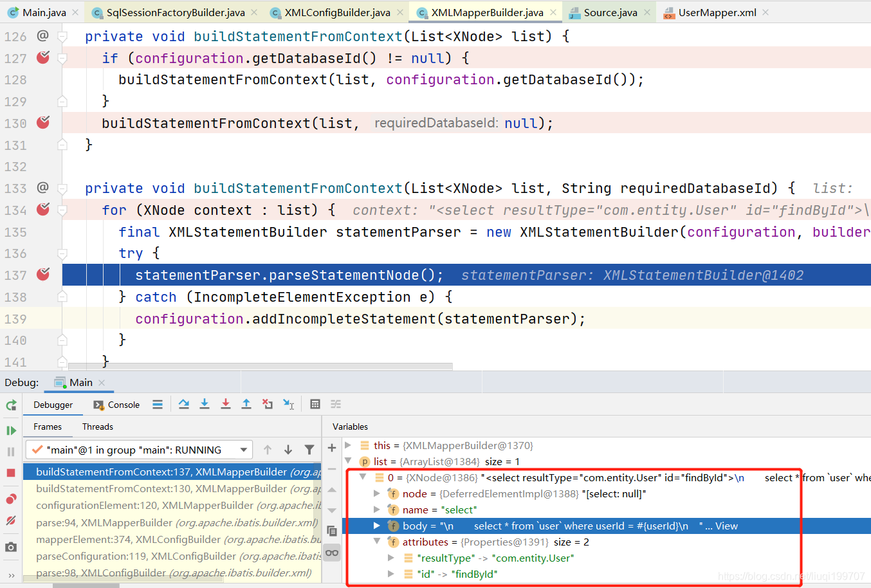The width and height of the screenshot is (871, 588).
Task: Select the Main debug session tab
Action: (80, 382)
